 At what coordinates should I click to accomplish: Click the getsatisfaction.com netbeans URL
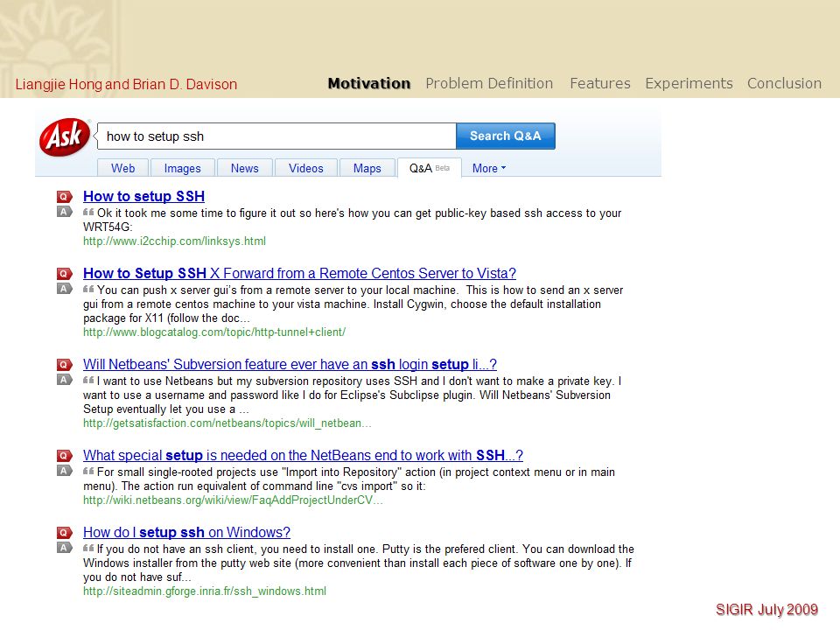point(227,423)
